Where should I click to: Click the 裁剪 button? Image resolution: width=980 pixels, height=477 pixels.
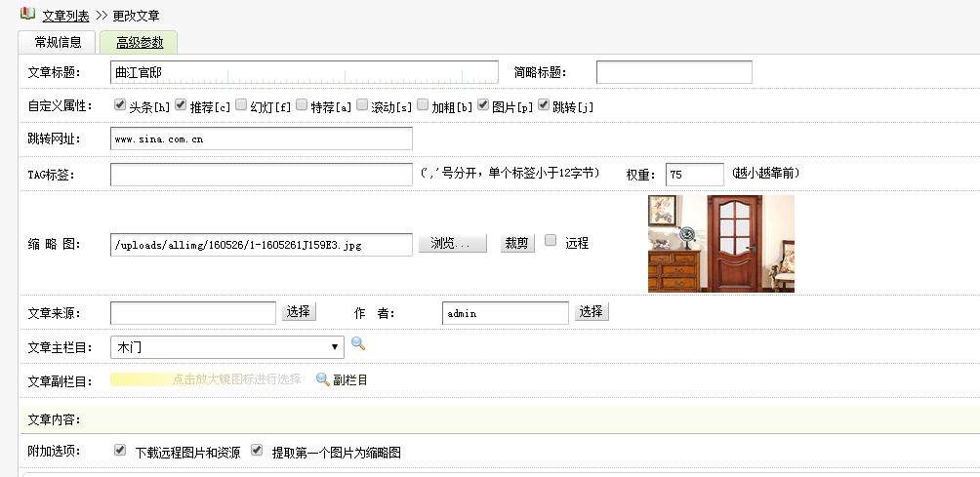point(517,243)
